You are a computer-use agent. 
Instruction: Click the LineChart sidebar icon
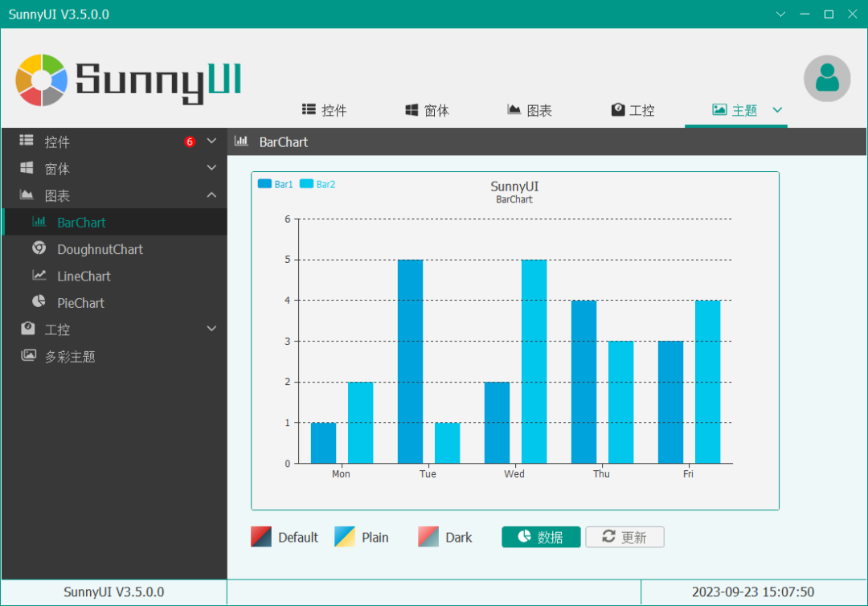(x=39, y=276)
